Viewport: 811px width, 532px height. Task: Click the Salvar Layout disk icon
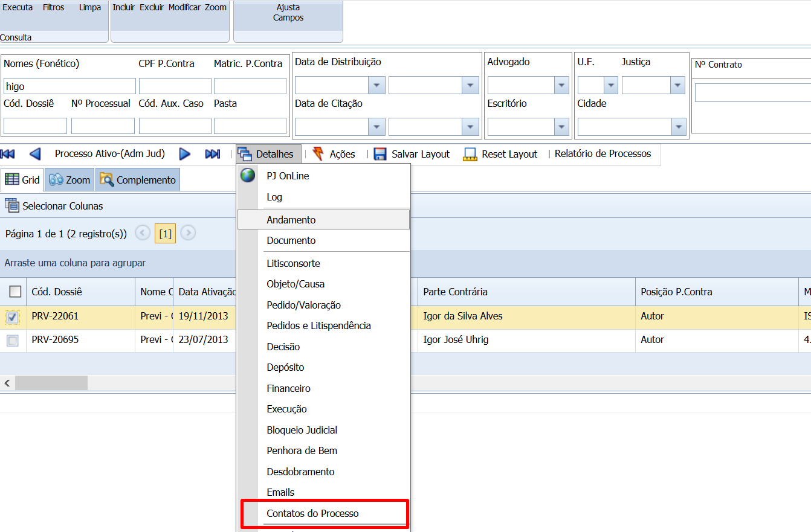point(380,154)
